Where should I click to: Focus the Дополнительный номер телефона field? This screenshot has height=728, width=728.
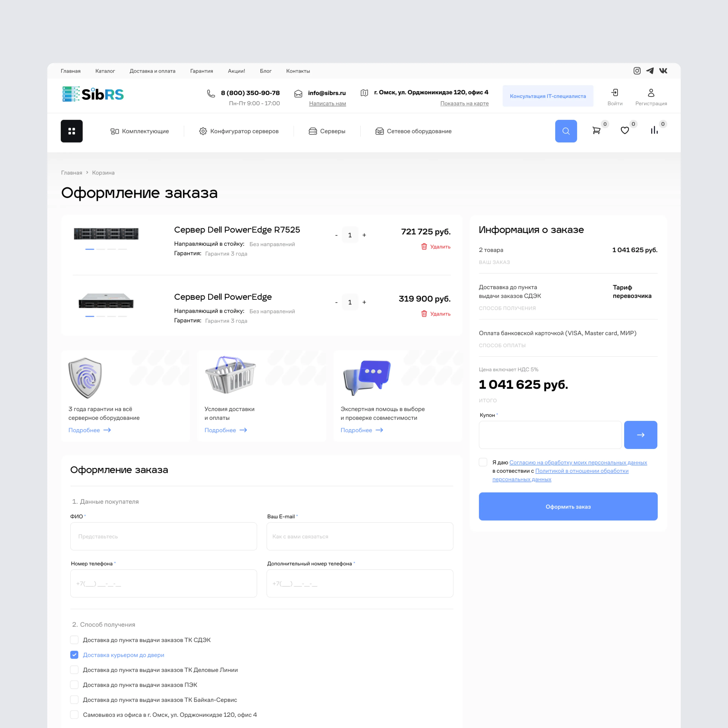click(360, 583)
